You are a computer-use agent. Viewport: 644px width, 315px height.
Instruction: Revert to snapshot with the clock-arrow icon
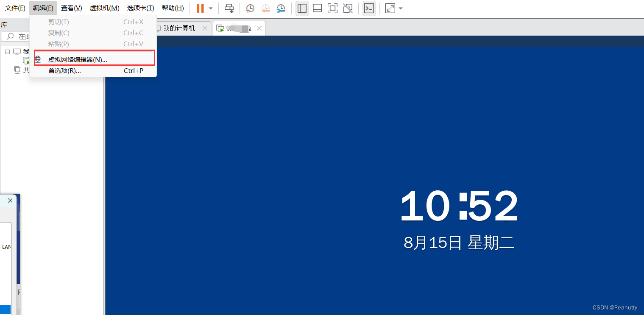click(265, 8)
